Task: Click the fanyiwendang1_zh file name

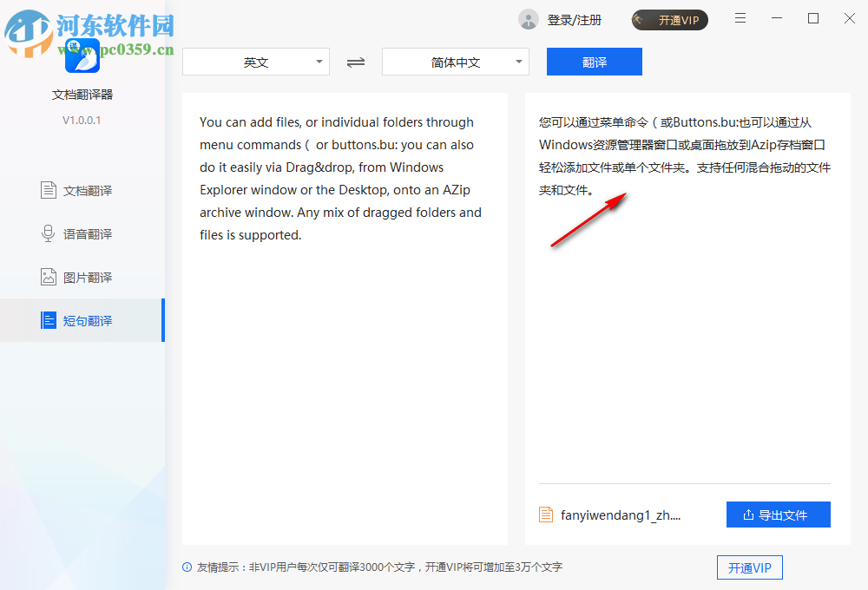Action: (x=618, y=514)
